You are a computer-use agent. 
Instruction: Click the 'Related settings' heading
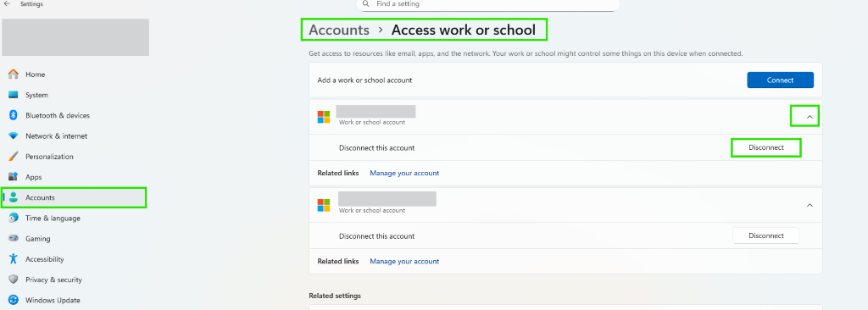pyautogui.click(x=335, y=296)
